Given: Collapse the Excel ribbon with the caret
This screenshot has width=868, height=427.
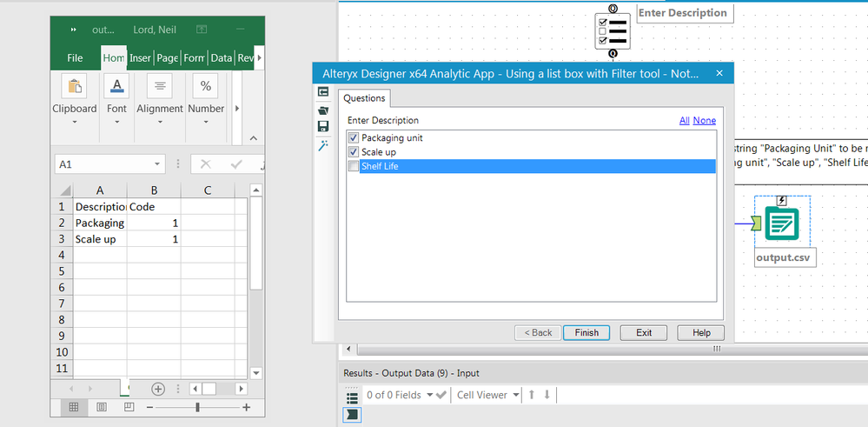Looking at the screenshot, I should click(x=253, y=138).
